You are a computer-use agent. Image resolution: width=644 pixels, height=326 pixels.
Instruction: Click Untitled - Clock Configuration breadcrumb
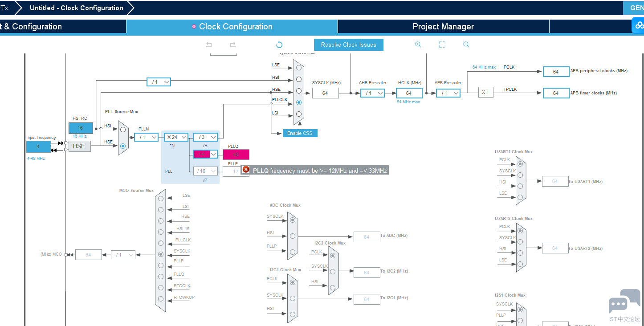[x=77, y=8]
